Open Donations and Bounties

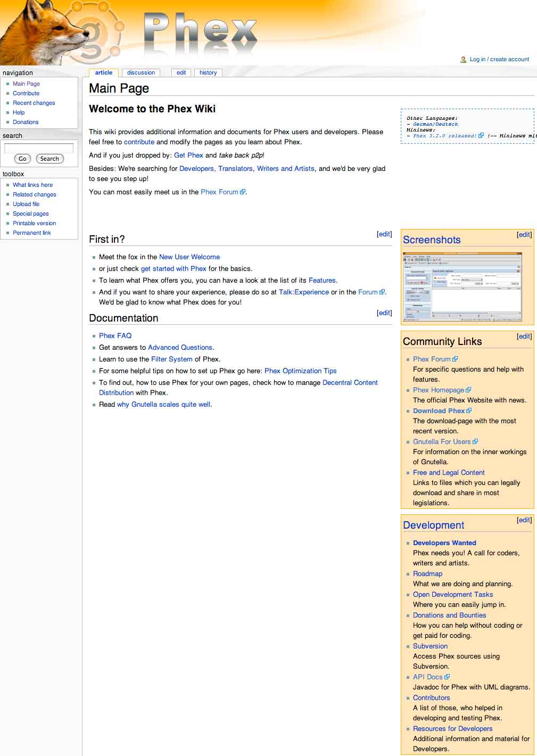pos(450,615)
